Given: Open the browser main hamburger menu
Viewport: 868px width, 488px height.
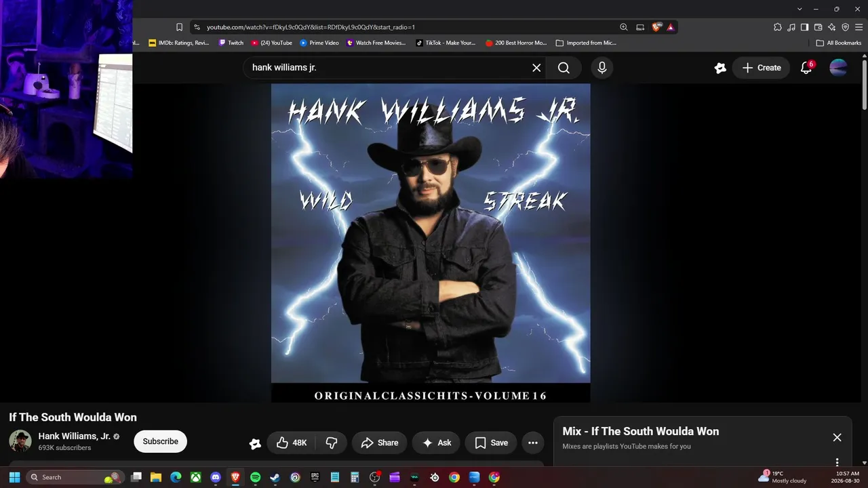Looking at the screenshot, I should [859, 27].
